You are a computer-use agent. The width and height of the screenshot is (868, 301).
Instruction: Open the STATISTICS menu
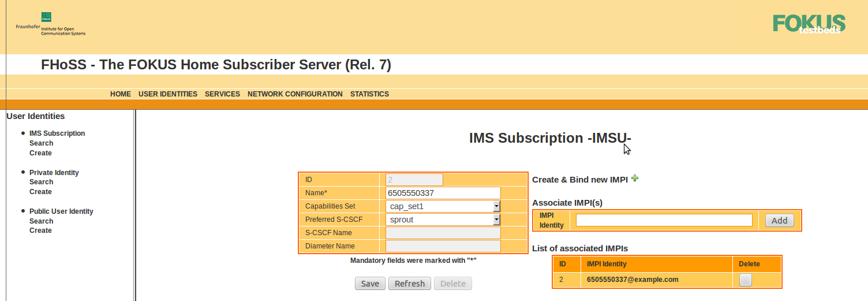tap(369, 94)
